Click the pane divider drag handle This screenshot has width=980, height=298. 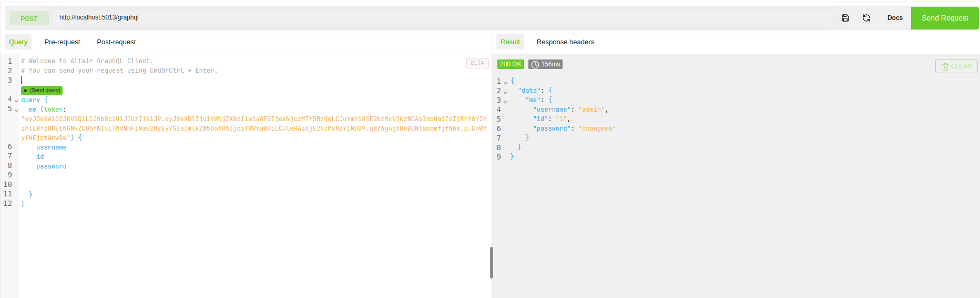492,262
